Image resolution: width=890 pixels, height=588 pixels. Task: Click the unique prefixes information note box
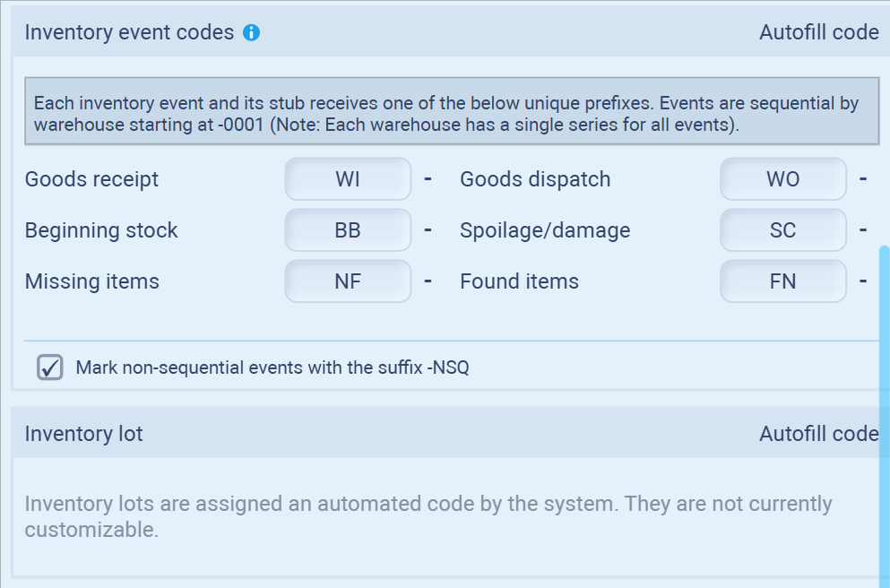tap(451, 114)
